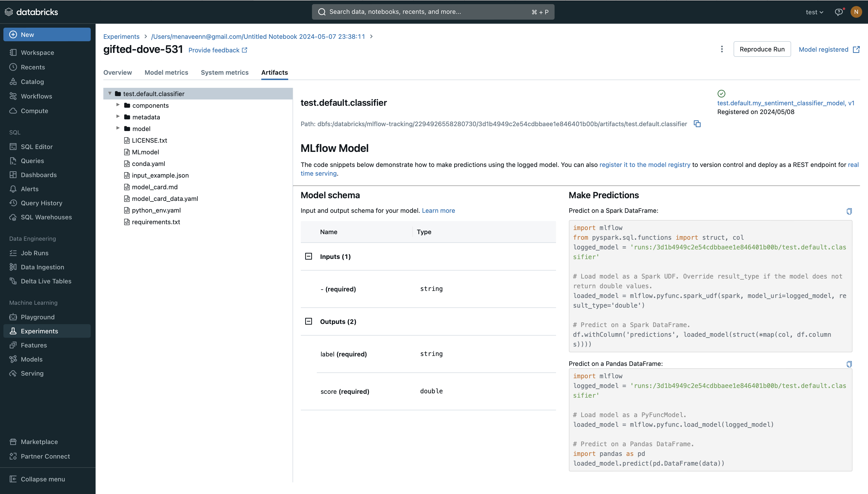The width and height of the screenshot is (868, 494).
Task: Click the user avatar N icon
Action: tap(856, 12)
